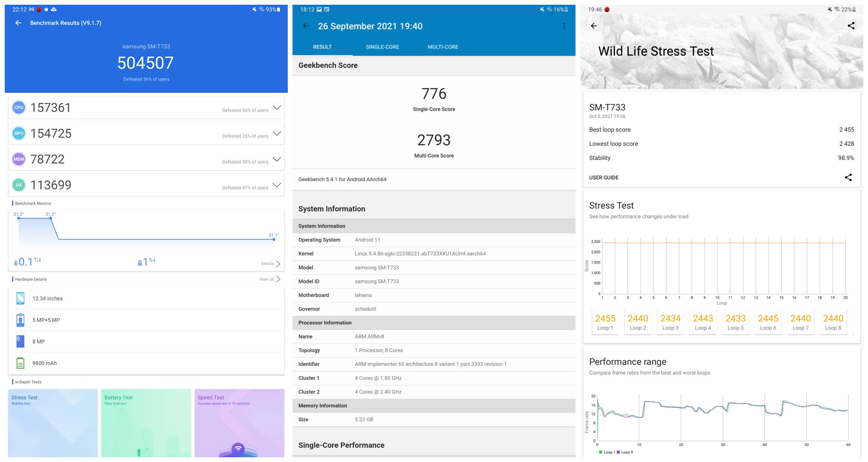
Task: Switch to MULTI-CORE tab
Action: [x=443, y=47]
